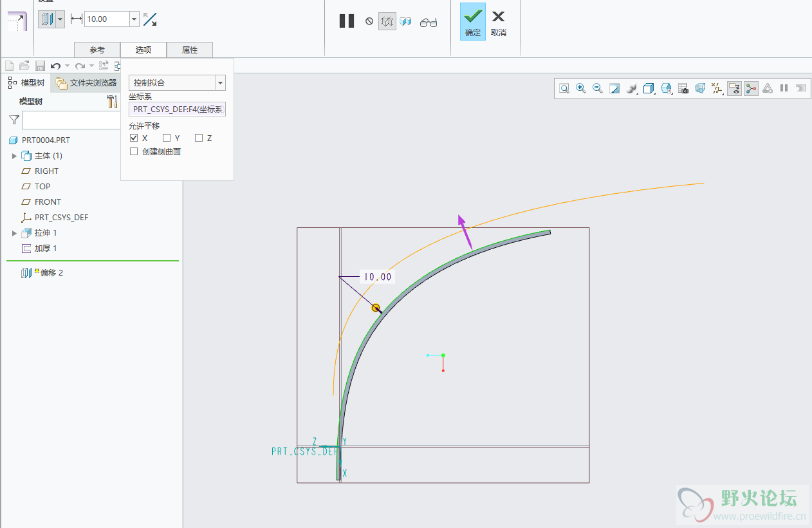Enable the Z translation checkbox

(x=199, y=138)
